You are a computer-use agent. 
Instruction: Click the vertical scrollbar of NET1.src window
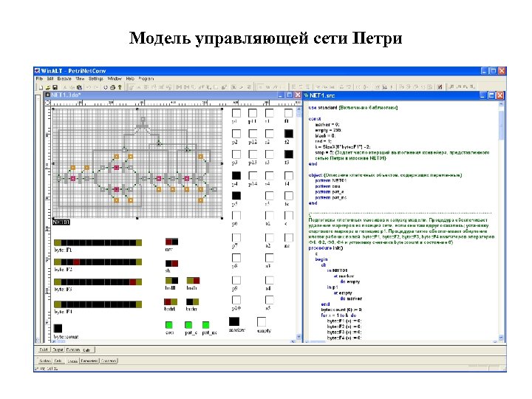coord(501,220)
